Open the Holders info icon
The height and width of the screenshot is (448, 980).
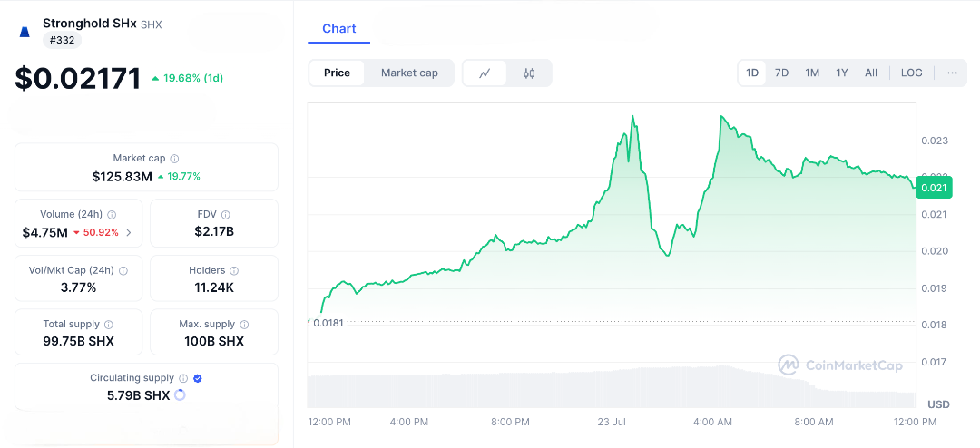point(234,270)
